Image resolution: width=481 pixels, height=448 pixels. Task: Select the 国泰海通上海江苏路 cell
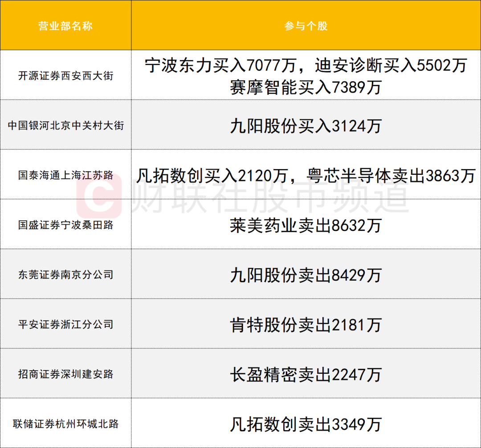click(65, 175)
